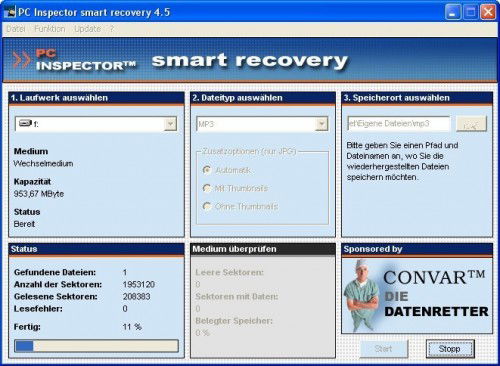Click the Gefundene Dateien label
Image resolution: width=500 pixels, height=366 pixels.
pos(55,272)
